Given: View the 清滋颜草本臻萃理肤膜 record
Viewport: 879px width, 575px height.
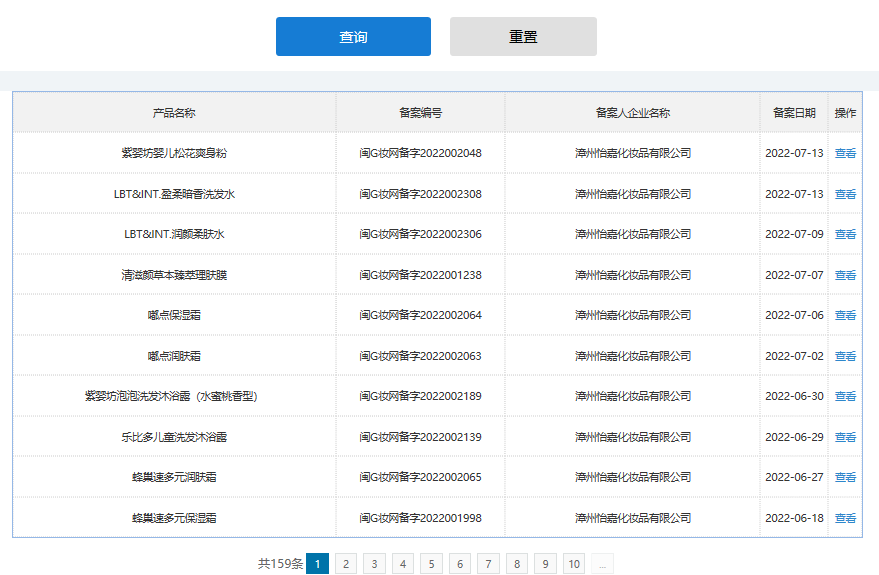Looking at the screenshot, I should [x=845, y=275].
